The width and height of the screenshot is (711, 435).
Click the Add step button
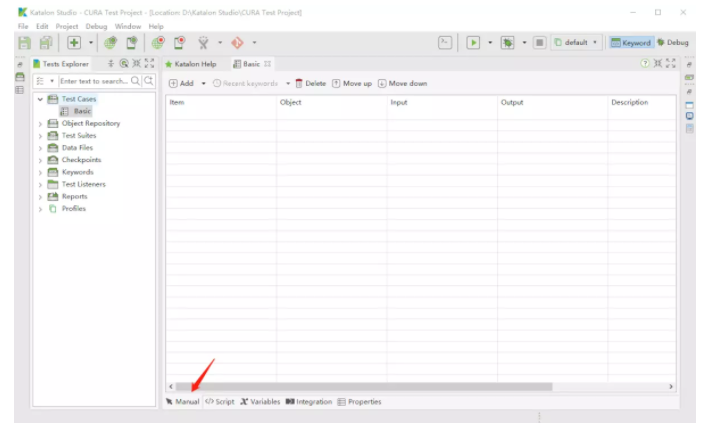(181, 83)
